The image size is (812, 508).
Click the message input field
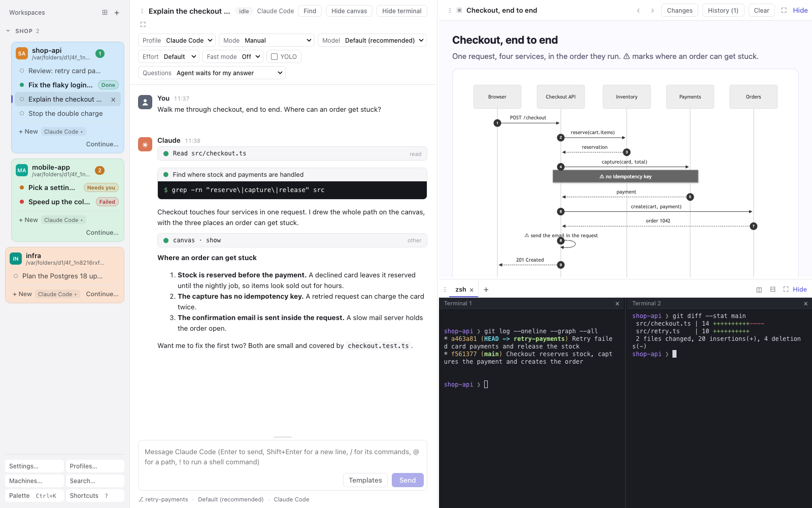(282, 457)
